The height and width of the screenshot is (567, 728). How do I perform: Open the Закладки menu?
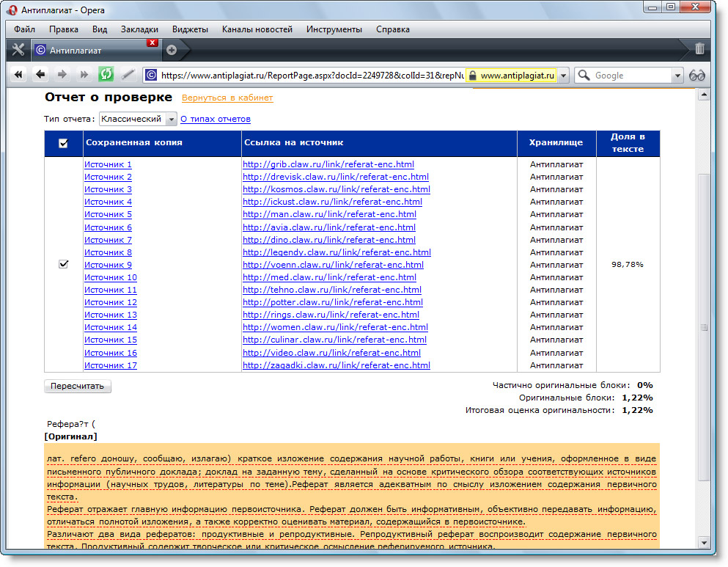tap(139, 29)
